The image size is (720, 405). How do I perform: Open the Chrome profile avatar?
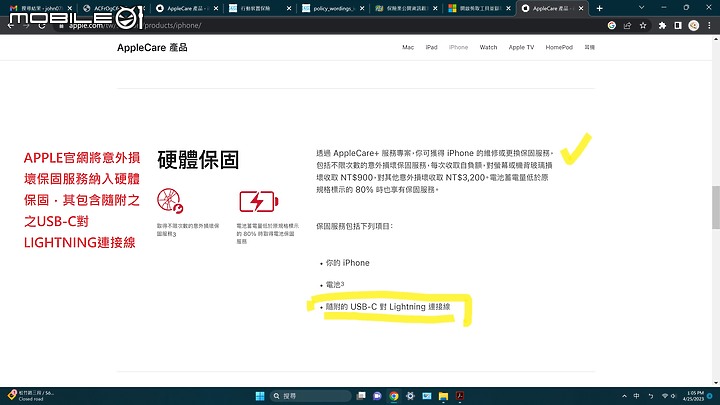[693, 26]
